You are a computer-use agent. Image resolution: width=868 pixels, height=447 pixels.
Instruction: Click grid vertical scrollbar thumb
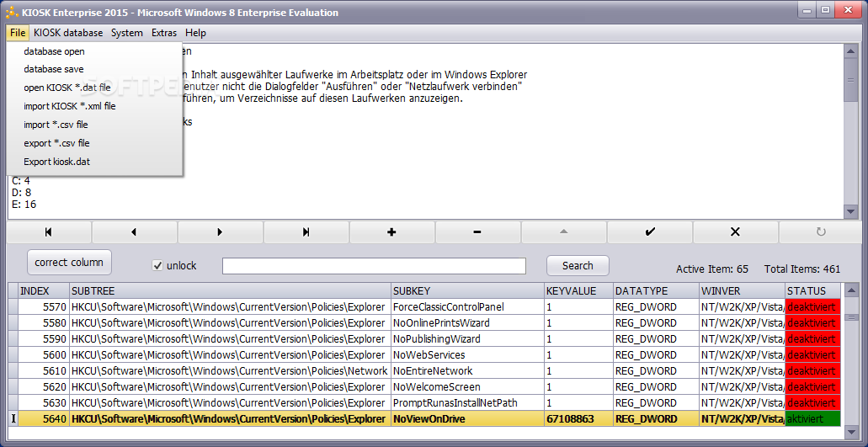851,318
